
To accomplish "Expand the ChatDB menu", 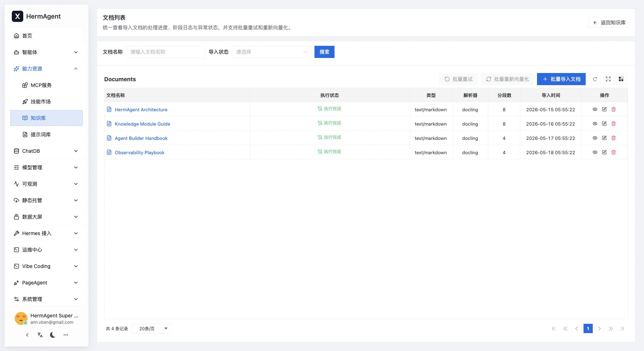I will (x=47, y=151).
